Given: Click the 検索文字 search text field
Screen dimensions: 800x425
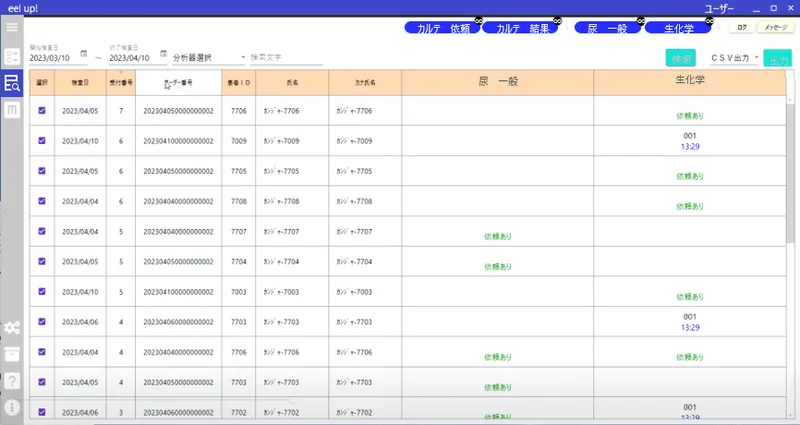Looking at the screenshot, I should tap(286, 58).
